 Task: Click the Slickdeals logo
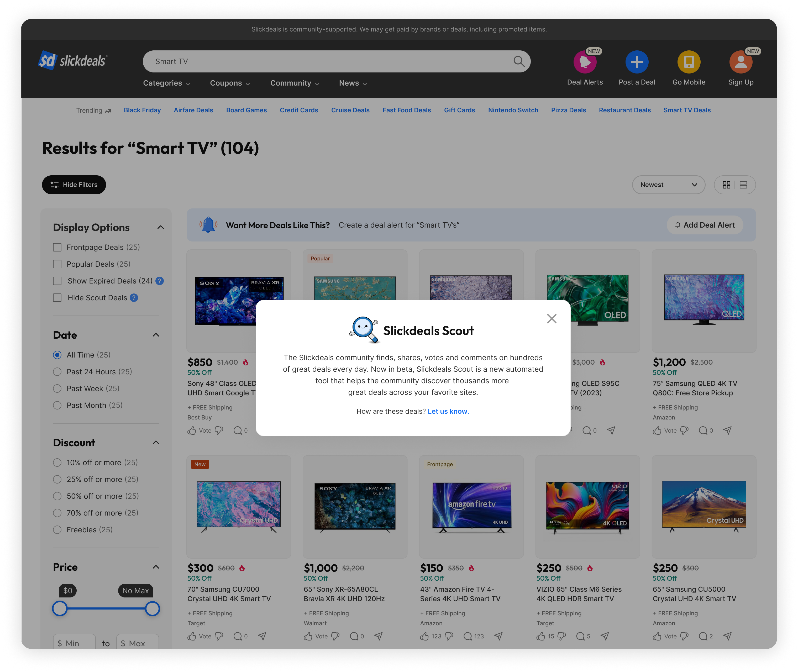click(x=73, y=61)
